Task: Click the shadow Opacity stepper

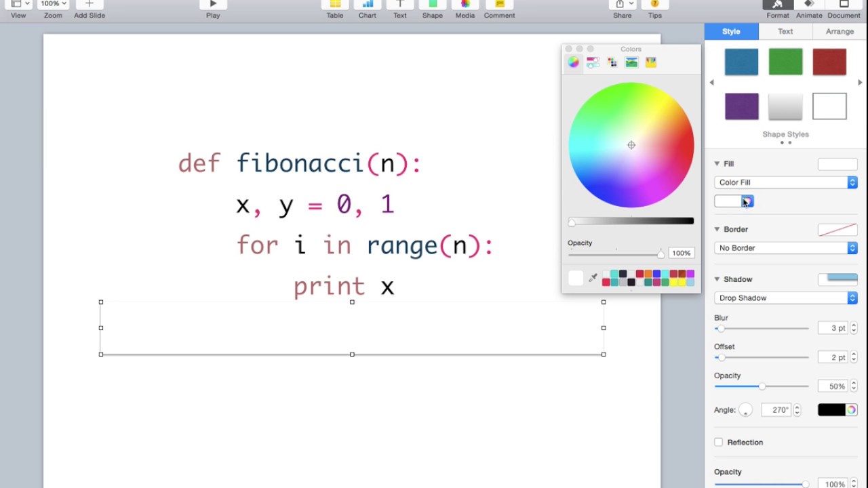Action: pos(854,386)
